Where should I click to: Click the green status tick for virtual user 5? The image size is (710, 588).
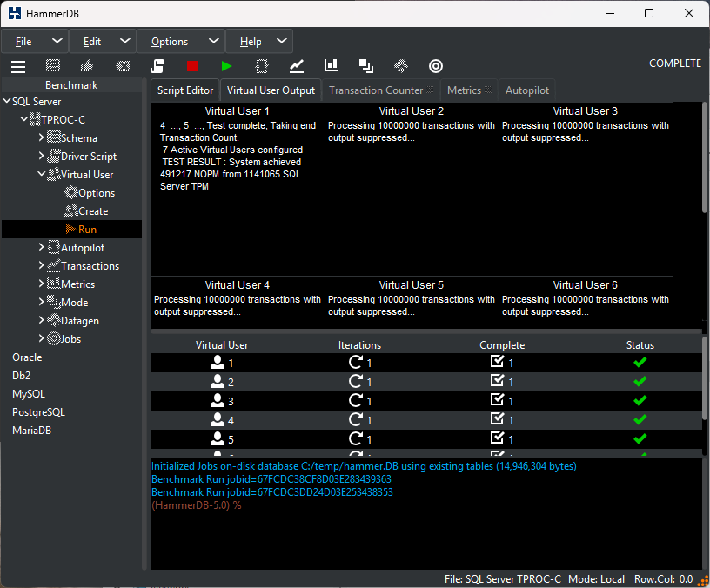(x=640, y=438)
